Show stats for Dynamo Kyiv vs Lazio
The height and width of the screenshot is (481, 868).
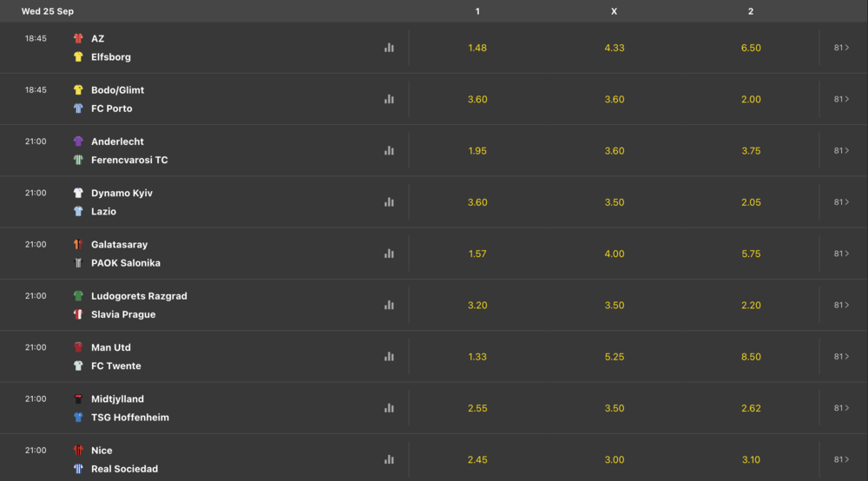point(389,202)
